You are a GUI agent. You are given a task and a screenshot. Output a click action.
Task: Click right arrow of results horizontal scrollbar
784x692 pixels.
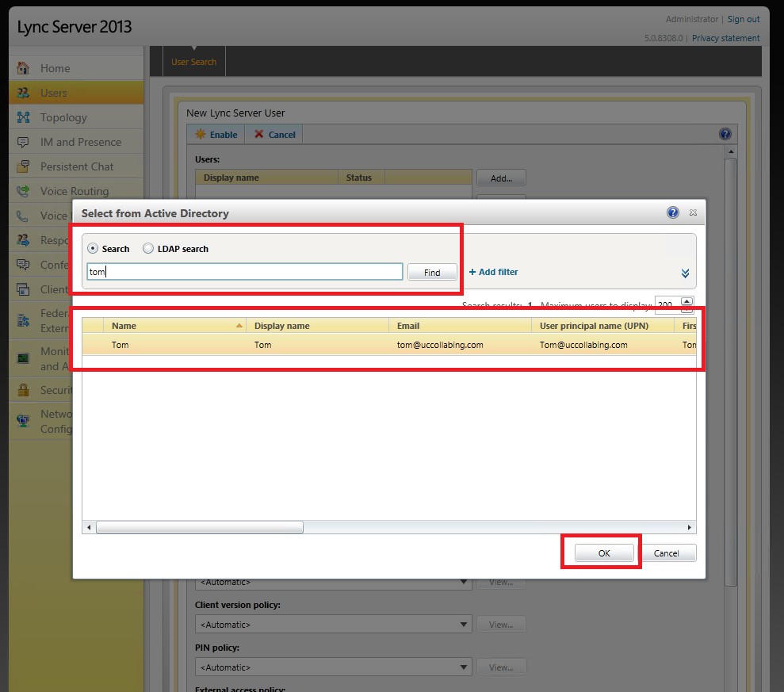[690, 527]
